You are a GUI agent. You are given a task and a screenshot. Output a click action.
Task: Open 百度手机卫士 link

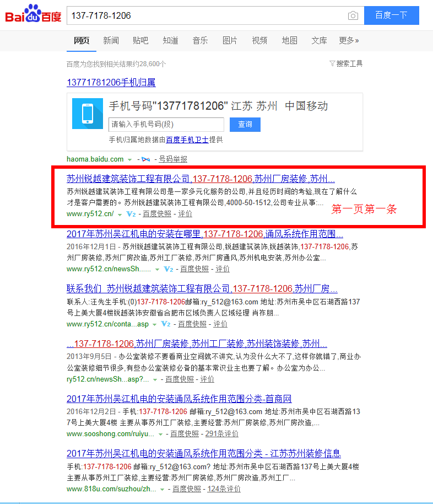pos(187,140)
